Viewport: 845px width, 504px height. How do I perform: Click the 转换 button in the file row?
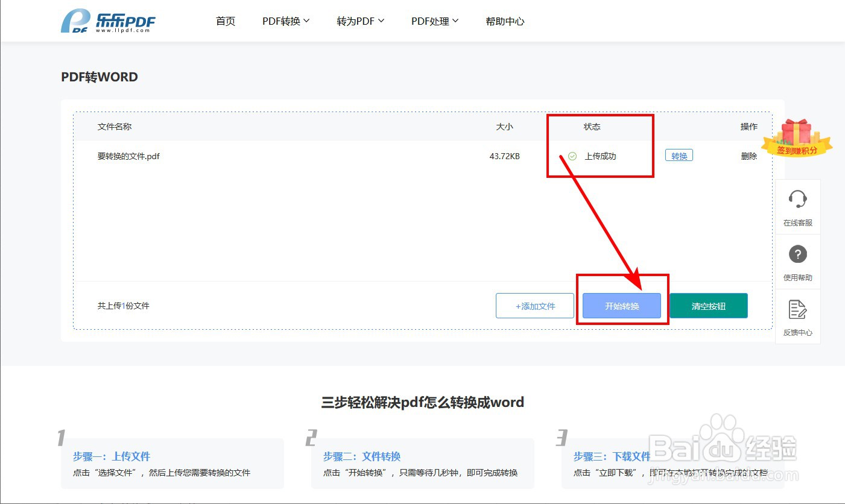(679, 155)
